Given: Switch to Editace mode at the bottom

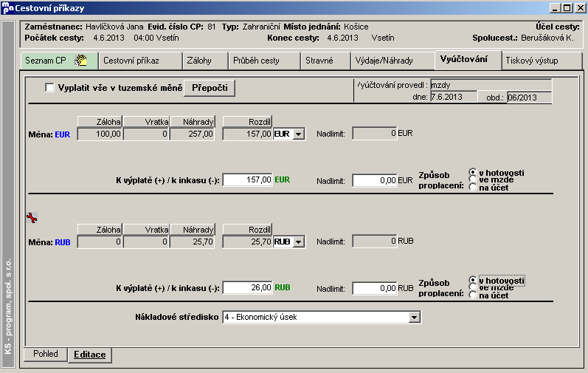Looking at the screenshot, I should click(89, 355).
